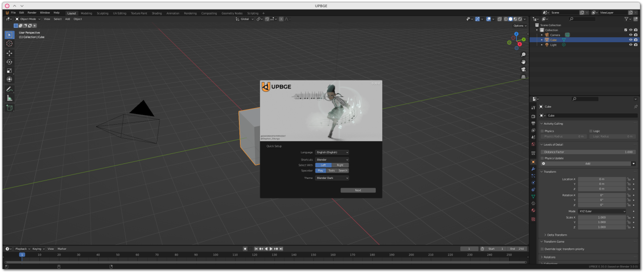
Task: Expand the Delta Transform panel
Action: point(555,235)
